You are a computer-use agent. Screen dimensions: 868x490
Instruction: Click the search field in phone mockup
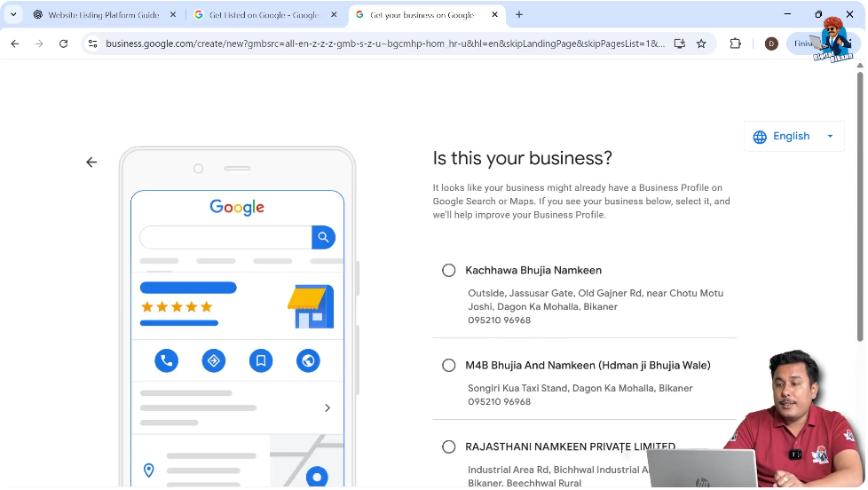pos(225,238)
